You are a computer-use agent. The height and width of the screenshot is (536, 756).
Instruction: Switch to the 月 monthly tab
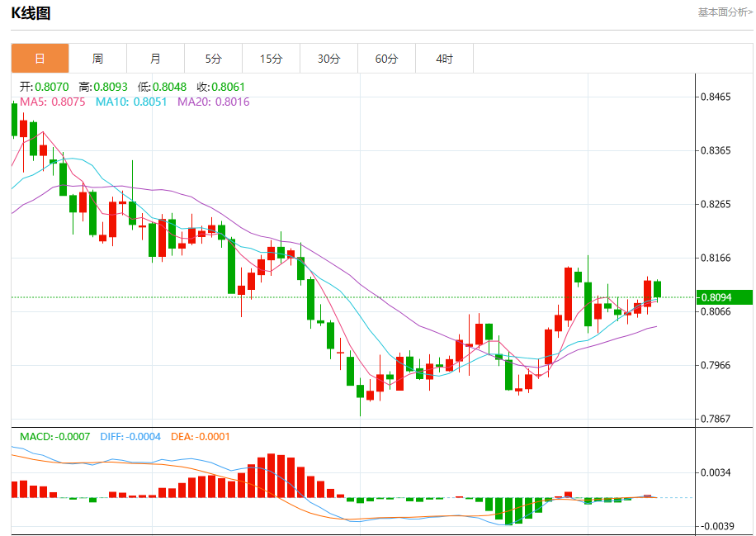(x=156, y=59)
